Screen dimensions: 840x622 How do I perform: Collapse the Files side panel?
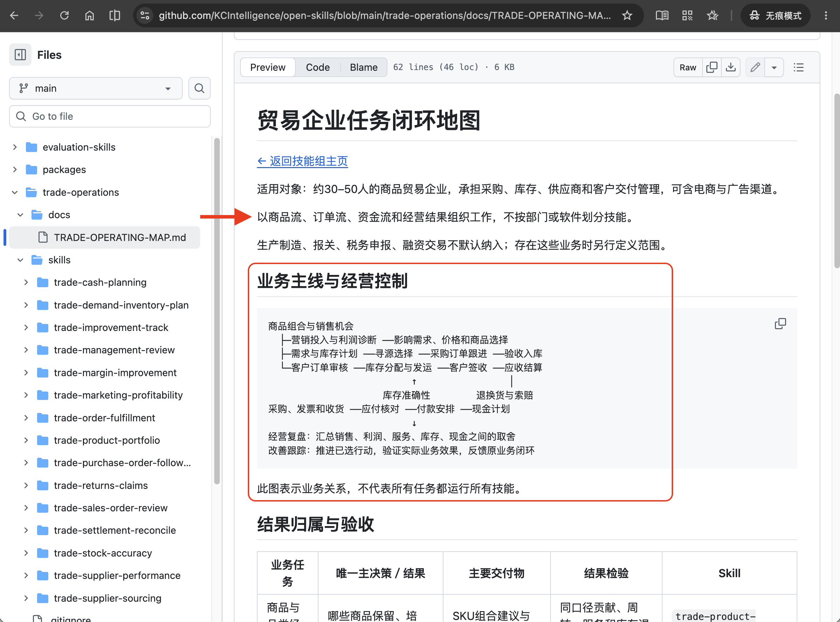pos(20,55)
